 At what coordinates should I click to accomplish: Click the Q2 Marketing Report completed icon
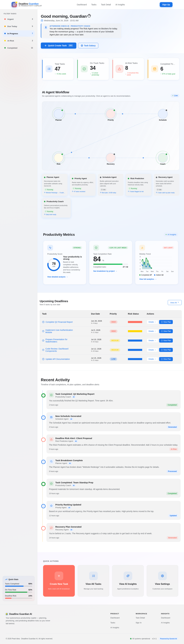[51, 395]
